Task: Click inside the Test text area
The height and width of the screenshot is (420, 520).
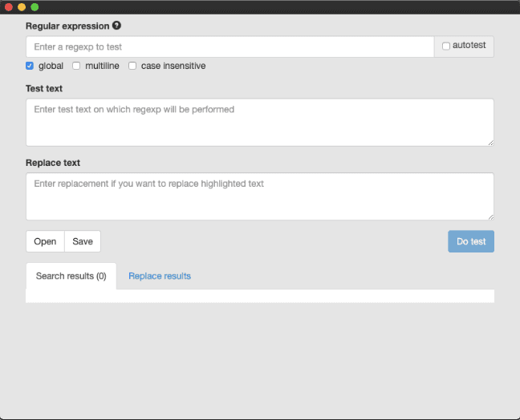Action: 259,122
